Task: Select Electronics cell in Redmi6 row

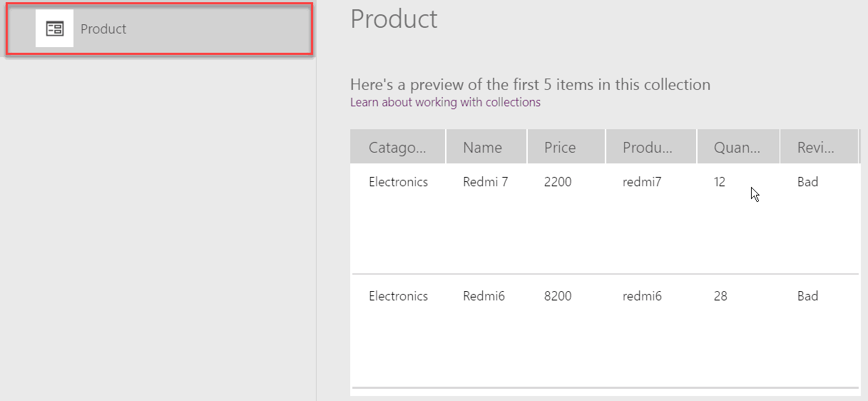Action: tap(398, 296)
